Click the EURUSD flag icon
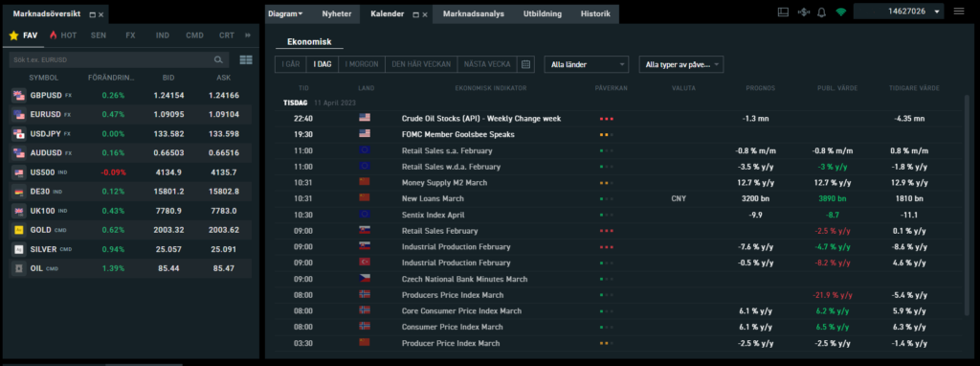The height and width of the screenshot is (366, 980). tap(19, 115)
